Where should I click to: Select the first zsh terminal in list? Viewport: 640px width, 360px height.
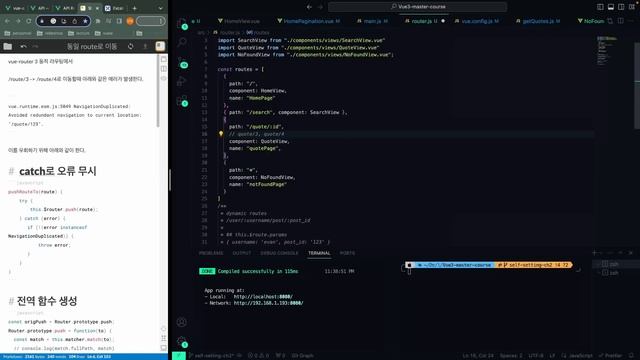click(616, 264)
